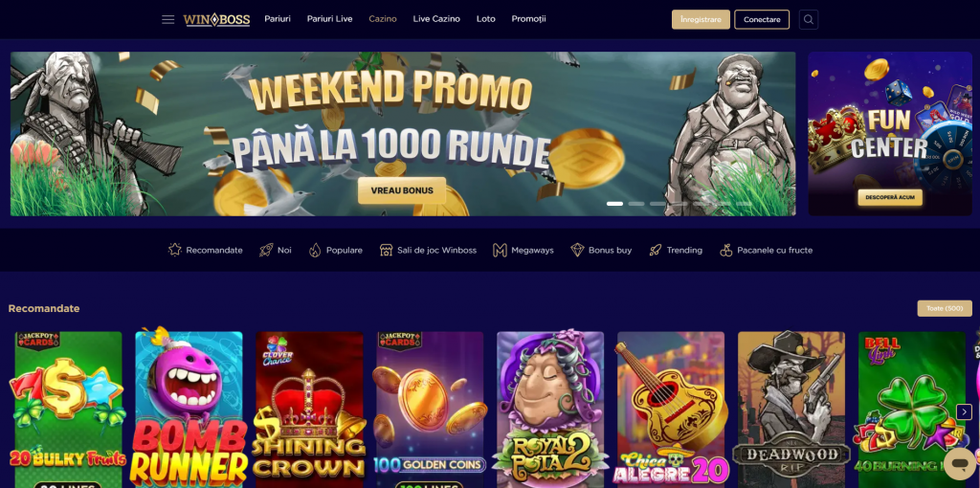Open the Live Cazino menu
Viewport: 980px width, 488px height.
[x=436, y=19]
